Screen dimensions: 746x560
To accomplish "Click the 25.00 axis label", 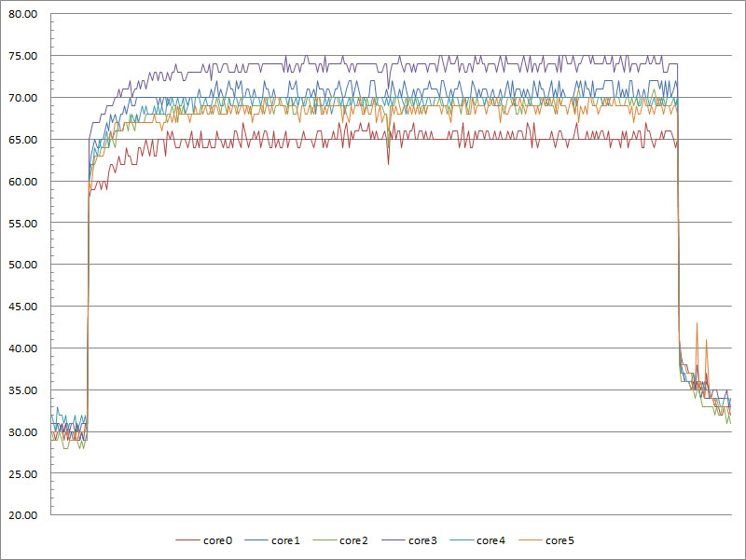I will pyautogui.click(x=22, y=474).
